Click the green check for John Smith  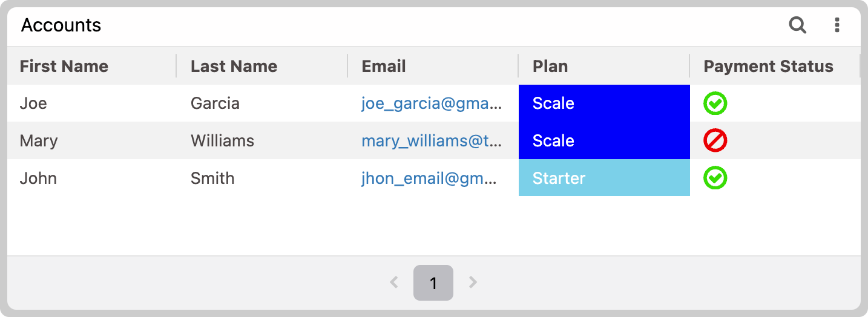point(715,178)
